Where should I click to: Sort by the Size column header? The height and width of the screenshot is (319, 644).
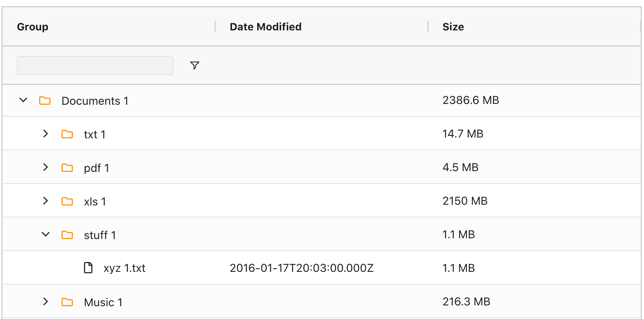tap(453, 27)
